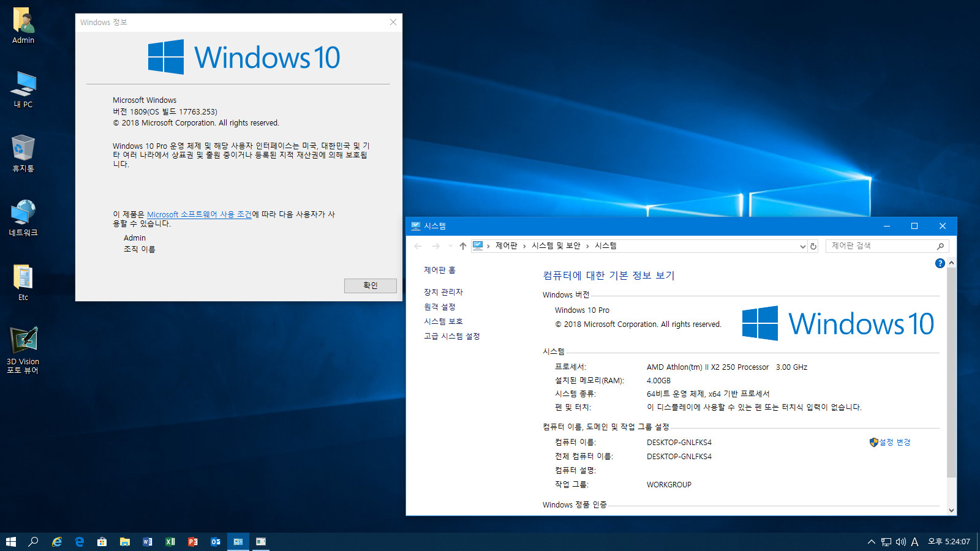
Task: Switch to Windows 정보 taskbar button
Action: coord(261,542)
